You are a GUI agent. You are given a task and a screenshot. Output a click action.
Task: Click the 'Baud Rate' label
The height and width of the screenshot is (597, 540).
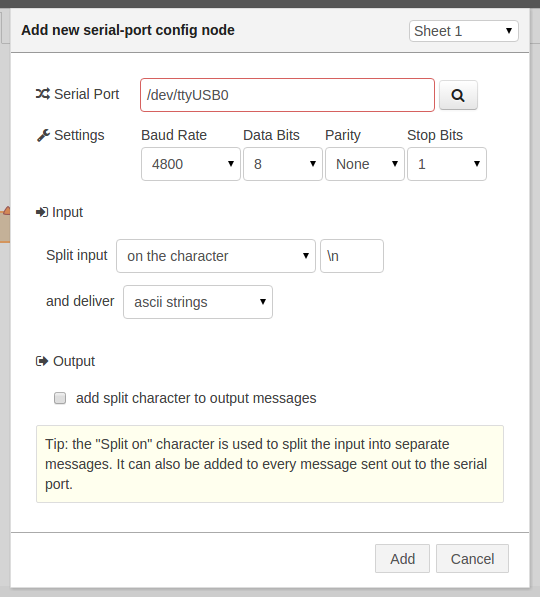tap(174, 135)
